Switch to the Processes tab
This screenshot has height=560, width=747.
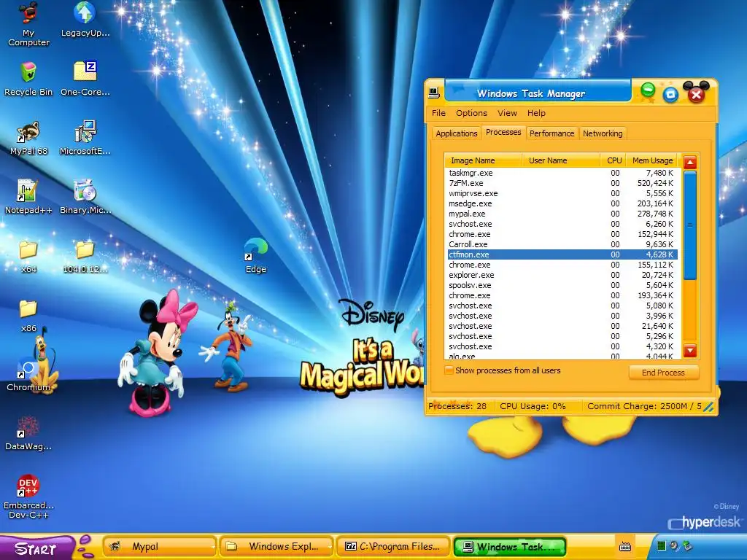coord(503,133)
